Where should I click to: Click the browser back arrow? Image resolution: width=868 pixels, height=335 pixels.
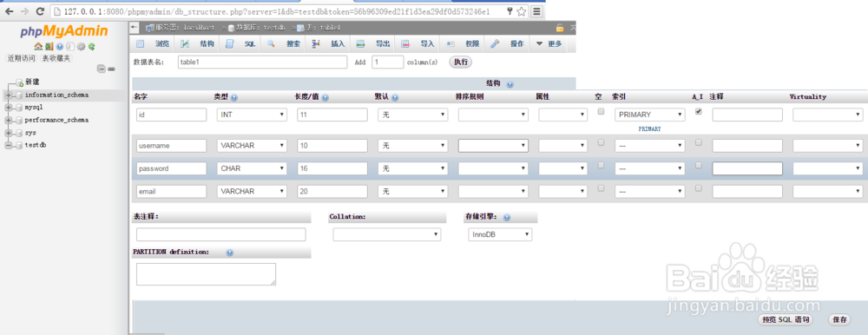click(9, 11)
